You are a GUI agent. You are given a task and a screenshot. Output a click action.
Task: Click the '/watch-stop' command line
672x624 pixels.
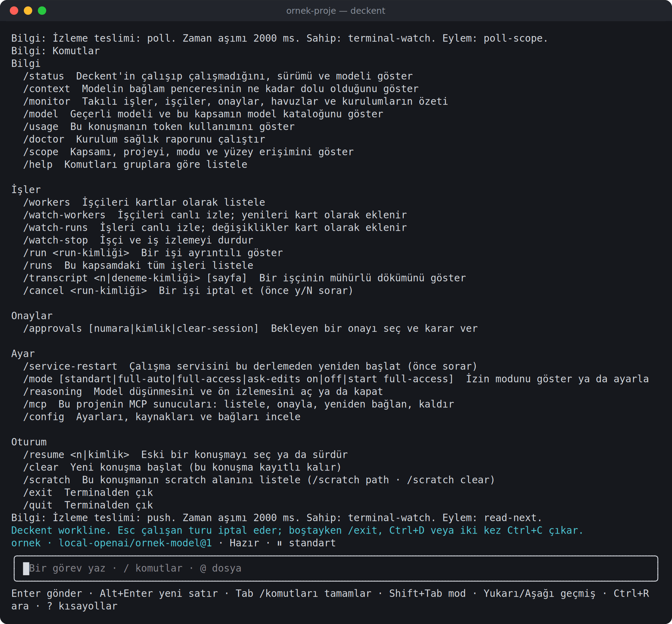pyautogui.click(x=138, y=240)
